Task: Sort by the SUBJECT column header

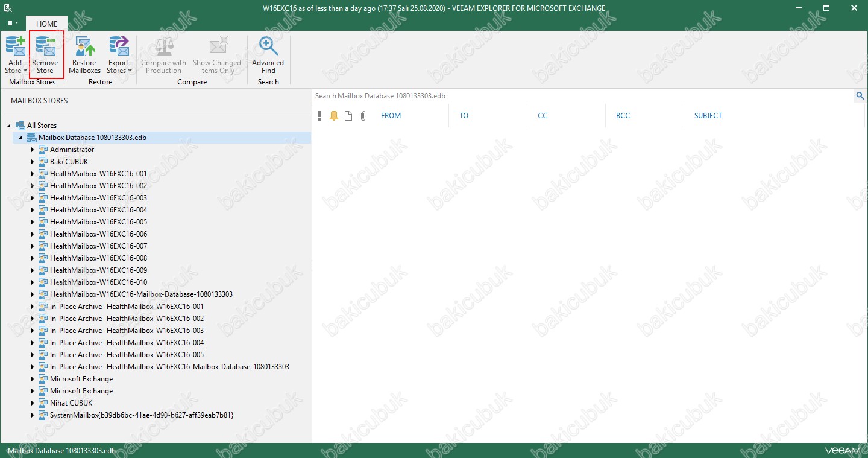Action: pos(708,116)
